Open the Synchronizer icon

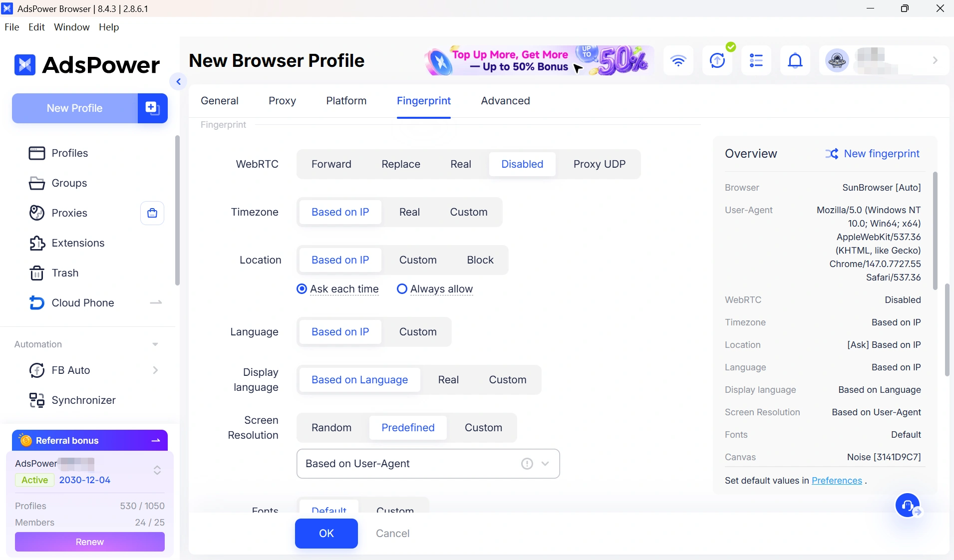[x=36, y=400]
